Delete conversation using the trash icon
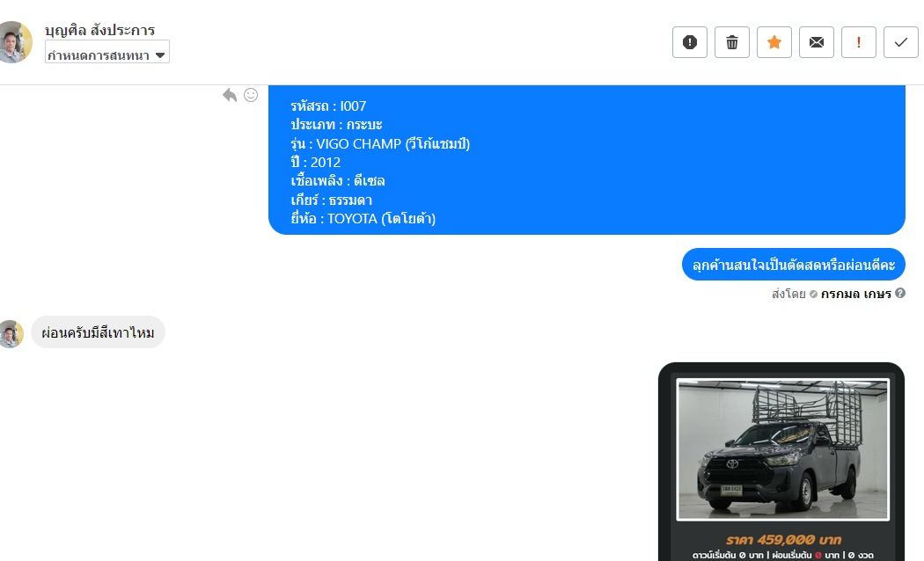Image resolution: width=924 pixels, height=561 pixels. (732, 42)
